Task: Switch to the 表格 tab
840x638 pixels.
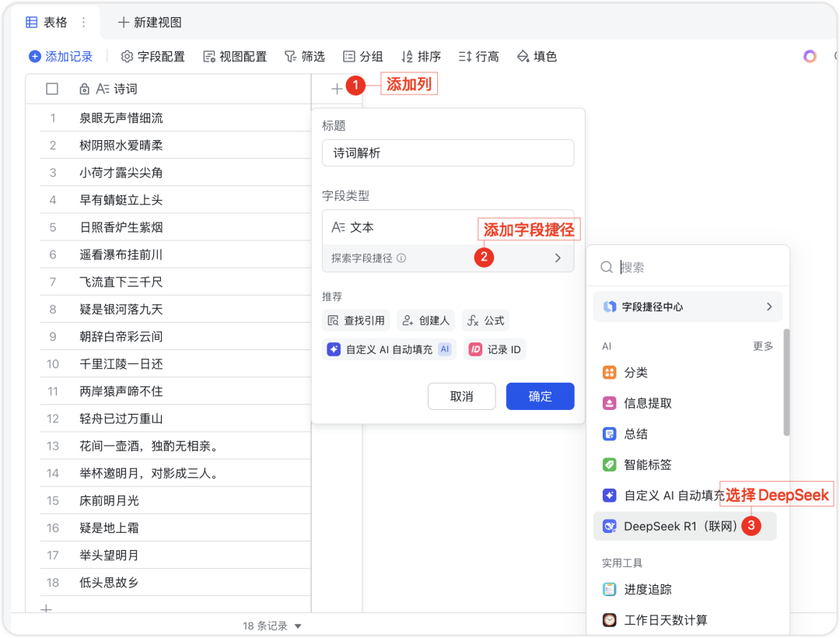Action: coord(47,22)
